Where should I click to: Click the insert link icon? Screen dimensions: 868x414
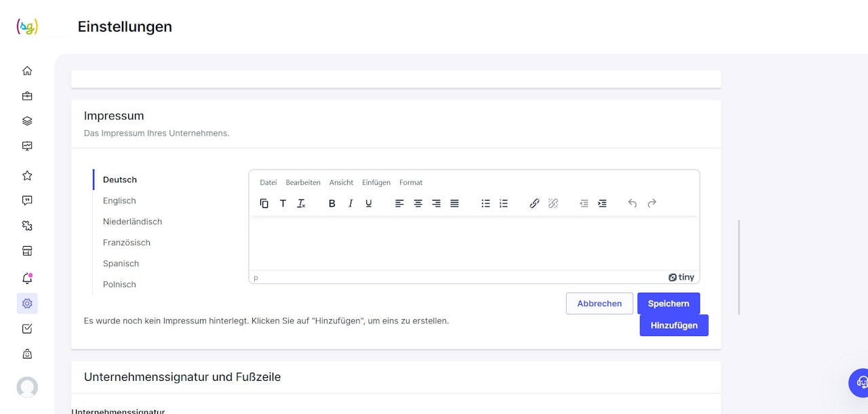click(x=534, y=203)
